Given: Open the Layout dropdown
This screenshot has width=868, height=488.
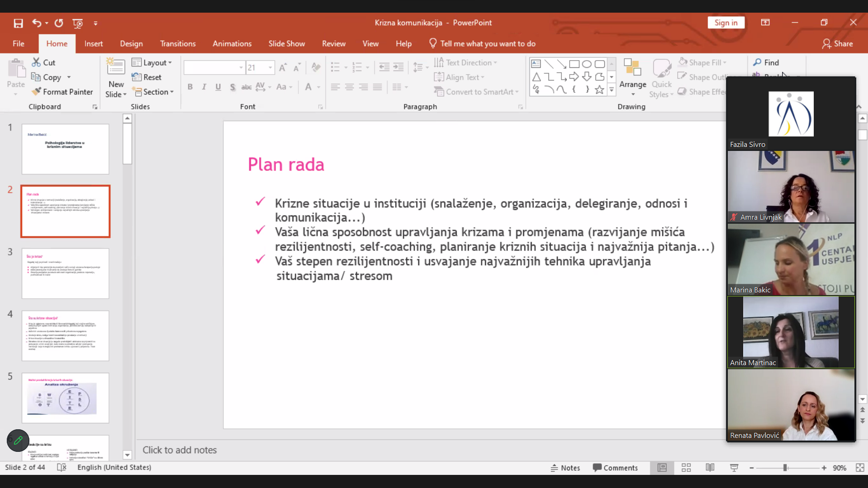Looking at the screenshot, I should pyautogui.click(x=152, y=62).
